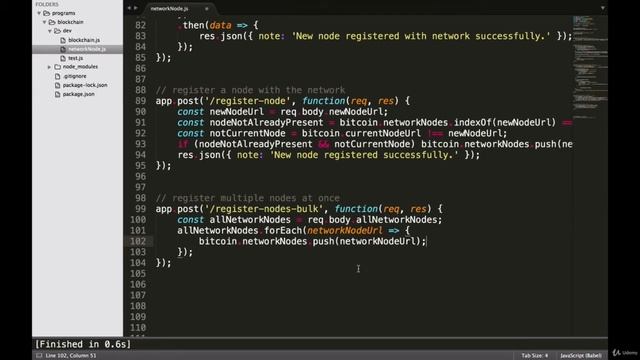The height and width of the screenshot is (360, 640).
Task: Change the JavaScript (Babel) syntax selector
Action: [x=580, y=356]
